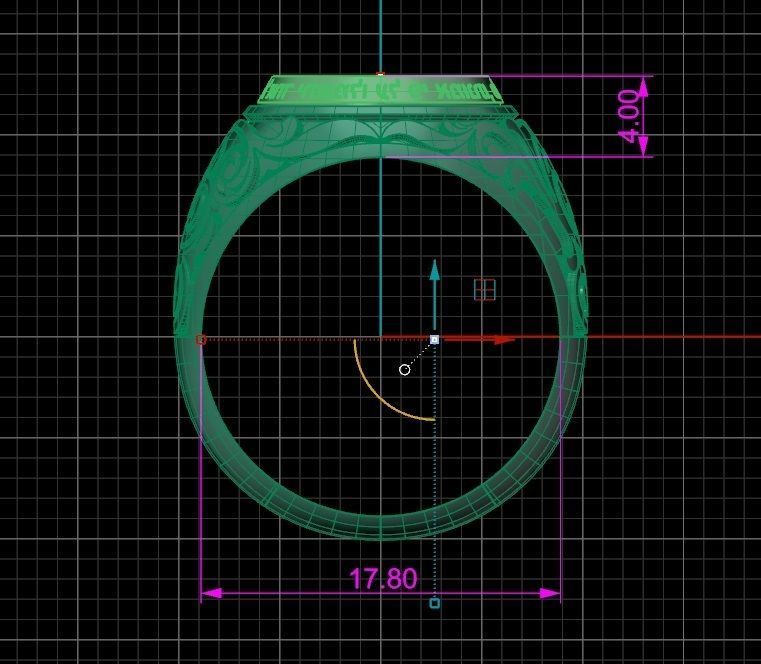Image resolution: width=761 pixels, height=664 pixels.
Task: Click the 4.00 vertical dimension text
Action: [x=631, y=116]
